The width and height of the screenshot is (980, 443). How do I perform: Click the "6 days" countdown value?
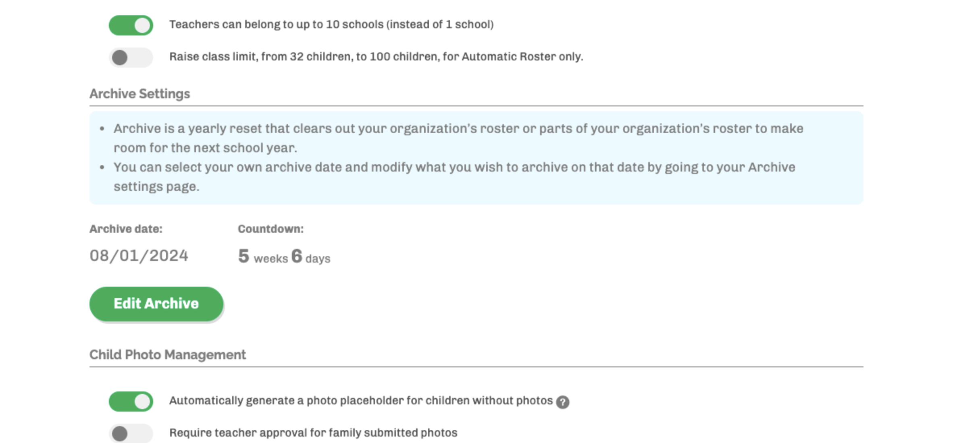(x=311, y=257)
